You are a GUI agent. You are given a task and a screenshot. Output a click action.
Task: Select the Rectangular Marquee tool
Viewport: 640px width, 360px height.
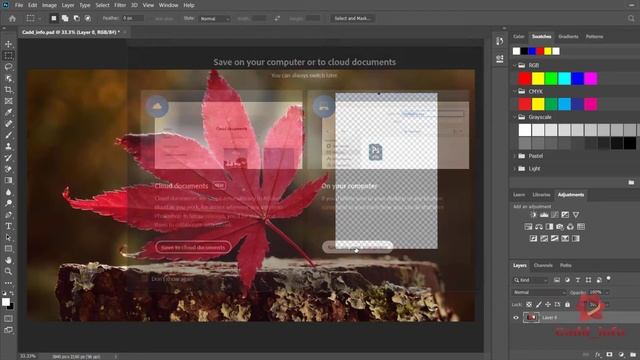8,55
